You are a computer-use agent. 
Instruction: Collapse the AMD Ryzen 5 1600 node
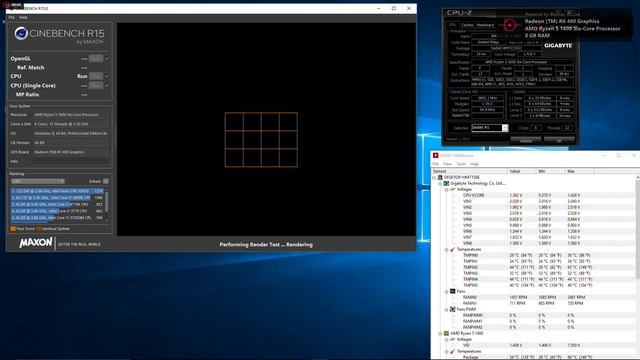point(441,333)
